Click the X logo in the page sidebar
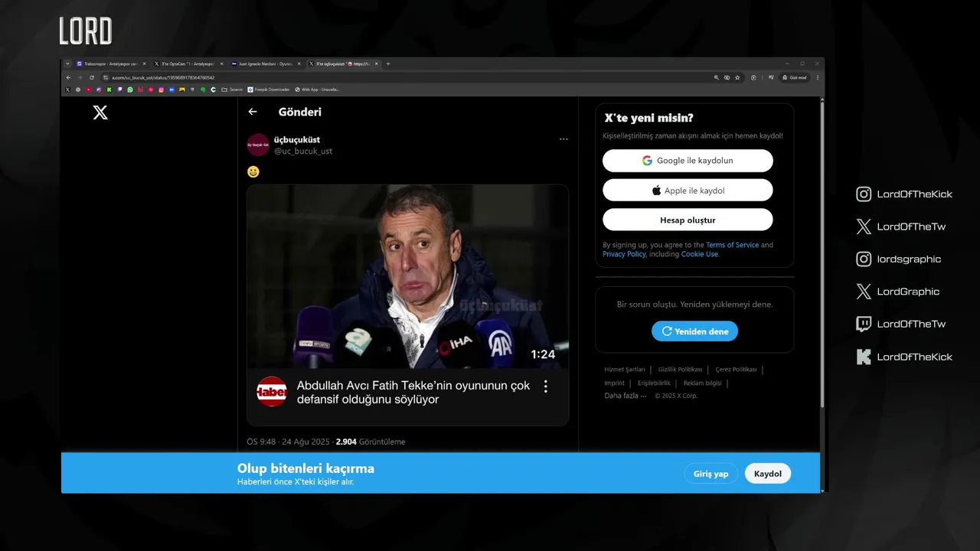The width and height of the screenshot is (980, 551). pos(100,112)
